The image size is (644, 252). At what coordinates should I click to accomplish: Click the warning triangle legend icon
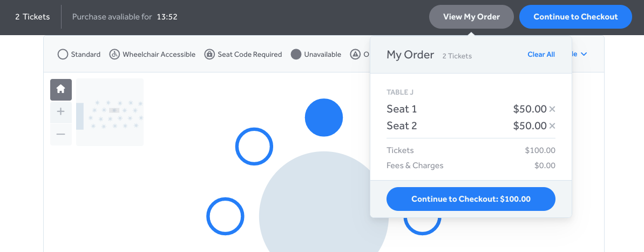click(x=355, y=55)
